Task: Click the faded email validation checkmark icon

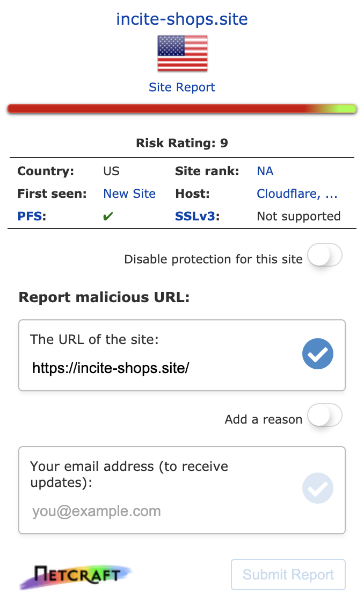Action: tap(318, 488)
